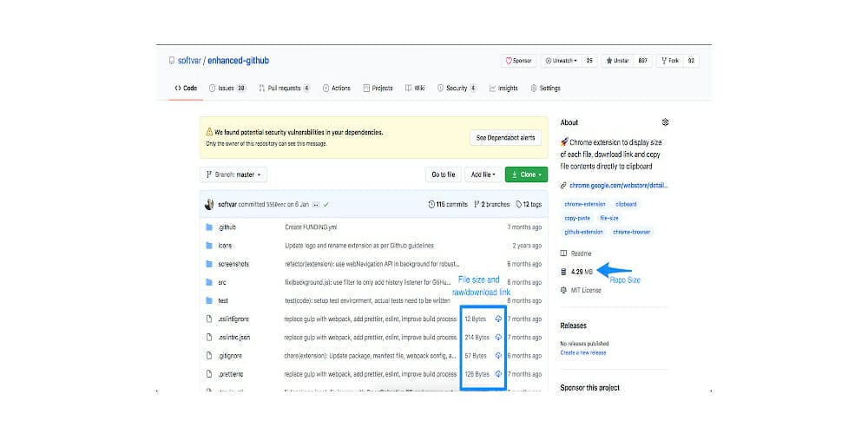View the 897 stargazers count
This screenshot has height=434, width=868.
tap(642, 61)
